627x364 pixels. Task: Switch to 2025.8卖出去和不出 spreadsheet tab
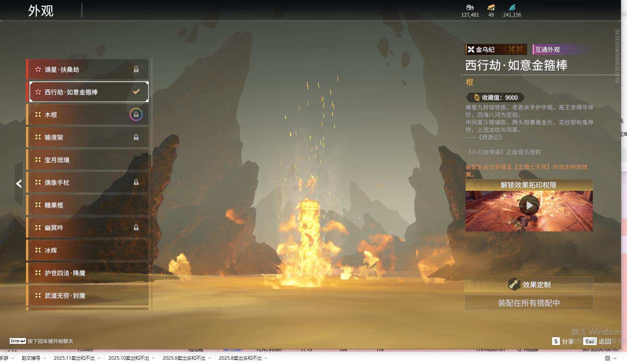(x=240, y=358)
